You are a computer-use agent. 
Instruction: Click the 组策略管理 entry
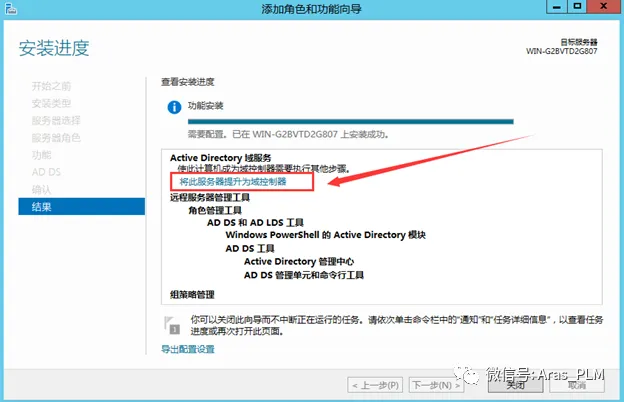[192, 295]
